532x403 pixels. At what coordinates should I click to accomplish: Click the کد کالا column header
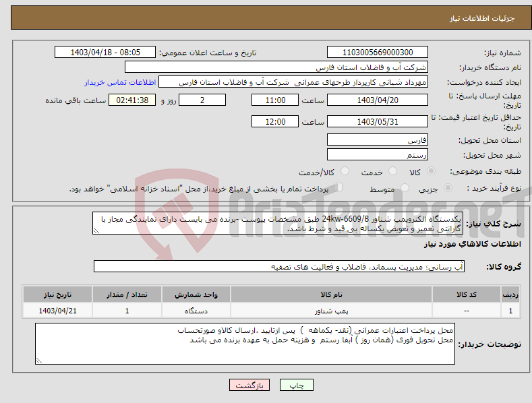coord(467,294)
